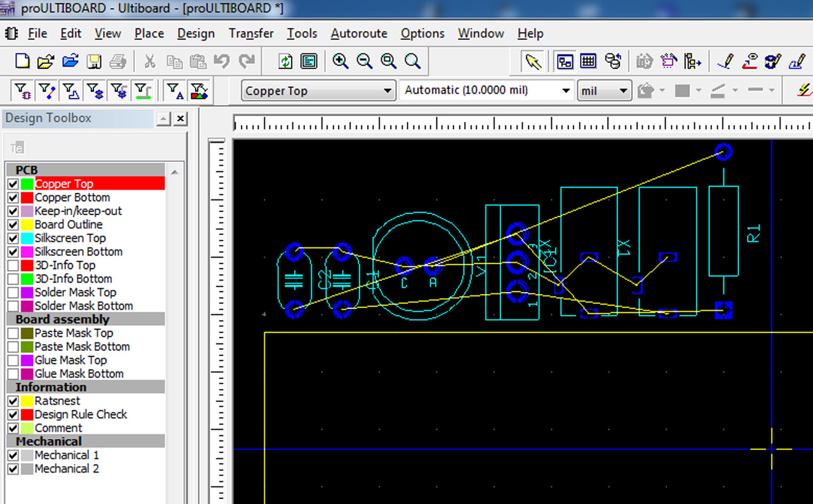Enable the other objects selection filter icon
813x504 pixels.
click(x=199, y=91)
